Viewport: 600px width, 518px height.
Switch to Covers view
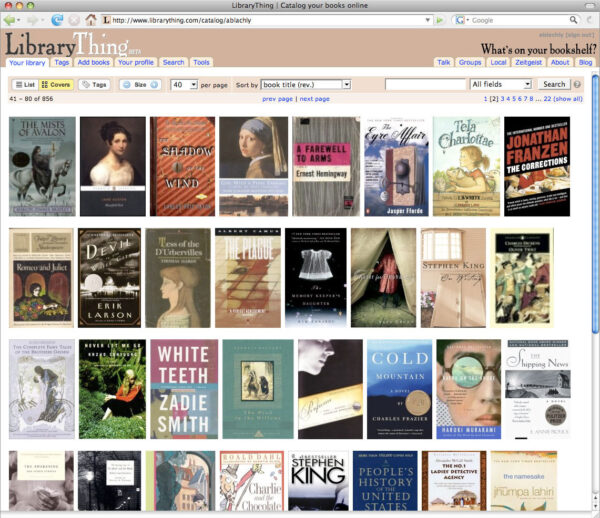[56, 85]
